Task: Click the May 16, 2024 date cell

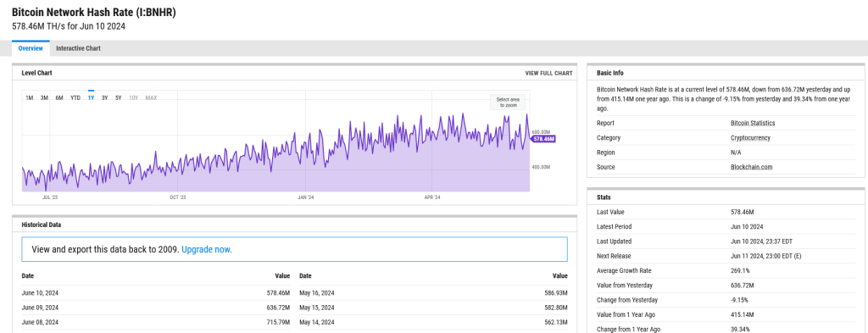Action: (x=317, y=293)
